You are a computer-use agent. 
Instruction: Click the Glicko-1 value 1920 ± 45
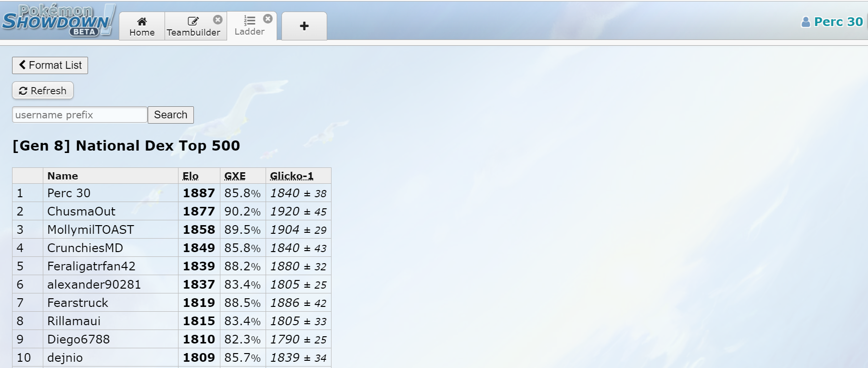point(298,212)
